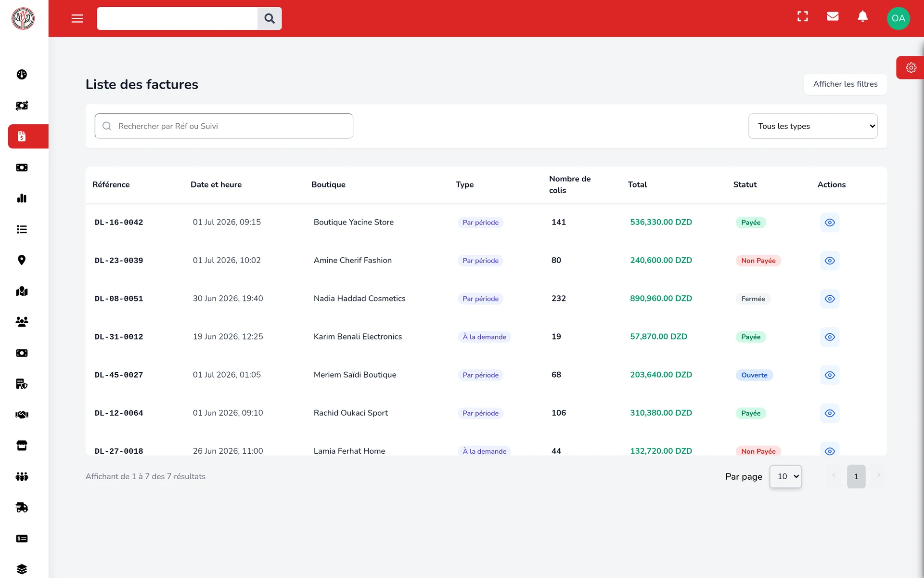Open the banknote icon below invoices
Screen dimensions: 924x578
click(x=22, y=167)
